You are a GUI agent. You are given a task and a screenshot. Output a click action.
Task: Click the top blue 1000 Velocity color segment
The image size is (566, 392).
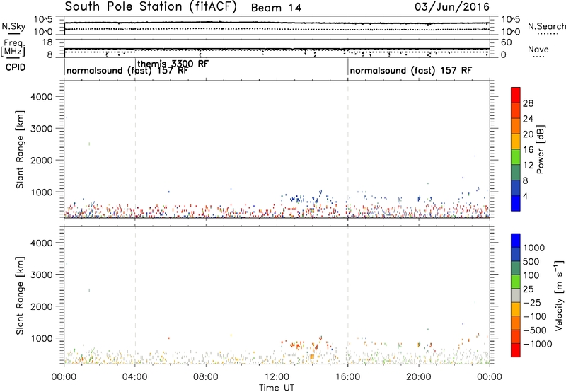pos(516,241)
